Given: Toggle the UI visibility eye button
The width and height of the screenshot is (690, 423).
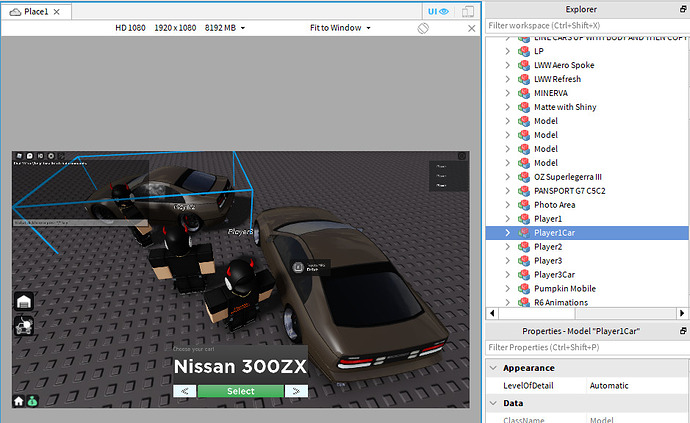Looking at the screenshot, I should [438, 11].
